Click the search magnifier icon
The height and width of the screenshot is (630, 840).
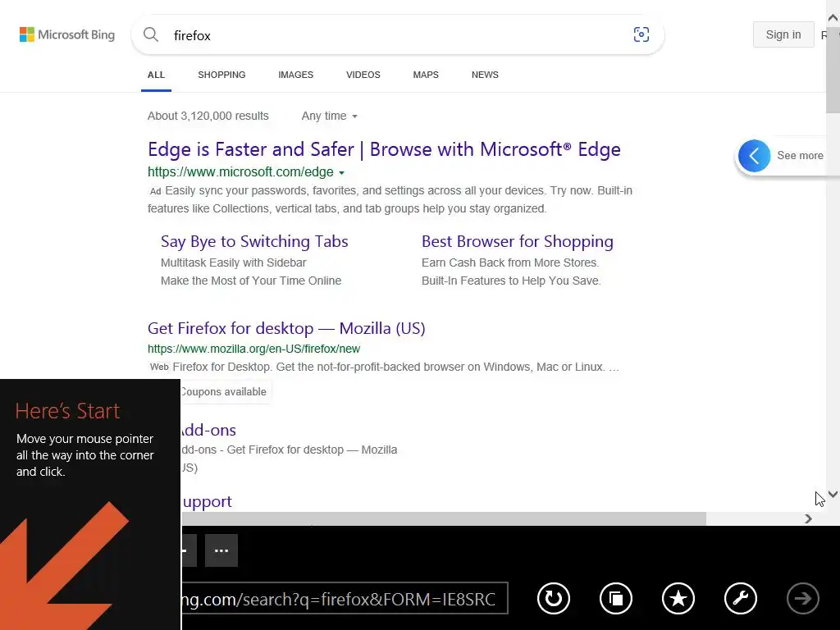pyautogui.click(x=151, y=34)
